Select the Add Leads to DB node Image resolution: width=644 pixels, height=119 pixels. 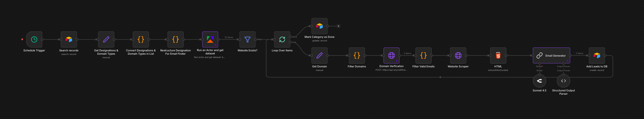click(597, 55)
